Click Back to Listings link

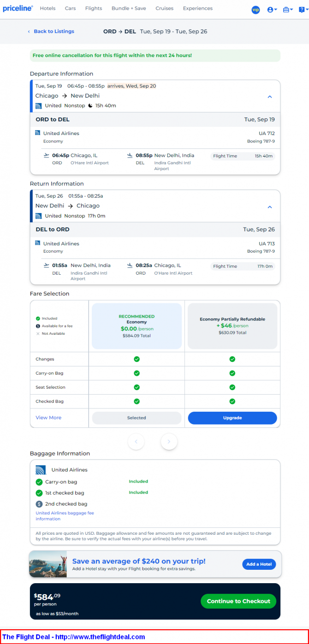pyautogui.click(x=53, y=31)
